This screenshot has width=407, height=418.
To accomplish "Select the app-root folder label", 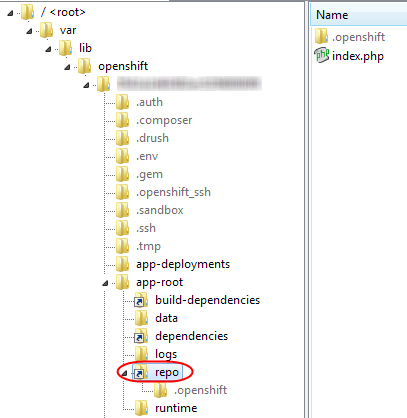I will click(x=159, y=283).
